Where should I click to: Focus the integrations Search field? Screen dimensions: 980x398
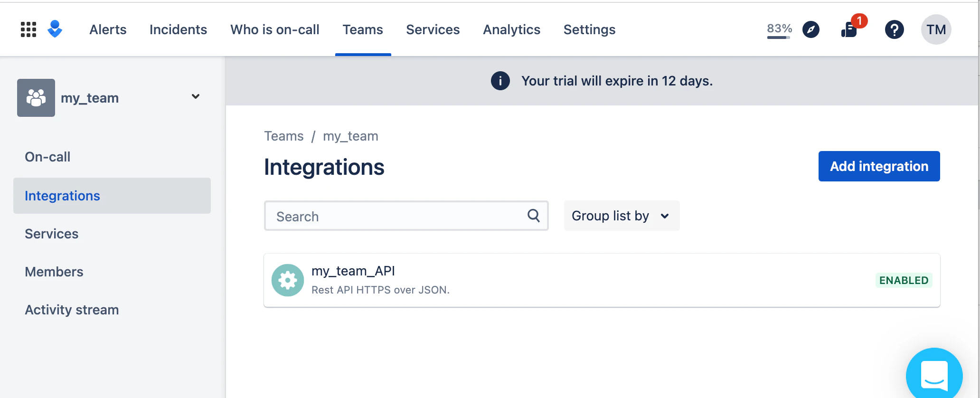click(x=406, y=216)
